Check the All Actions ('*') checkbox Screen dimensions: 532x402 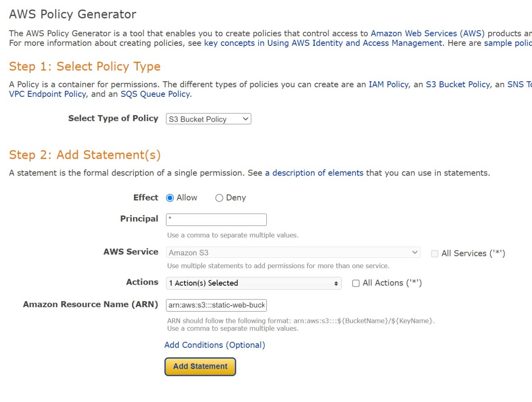point(355,283)
